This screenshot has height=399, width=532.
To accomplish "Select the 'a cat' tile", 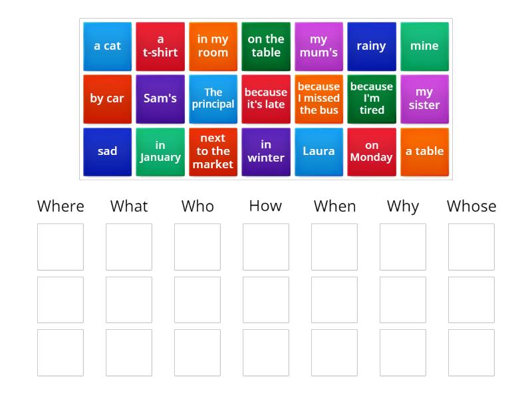I will coord(107,46).
